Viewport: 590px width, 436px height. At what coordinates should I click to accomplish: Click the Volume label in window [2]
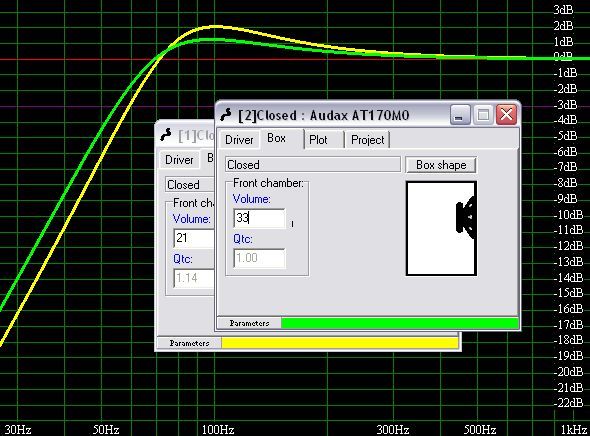[x=251, y=199]
